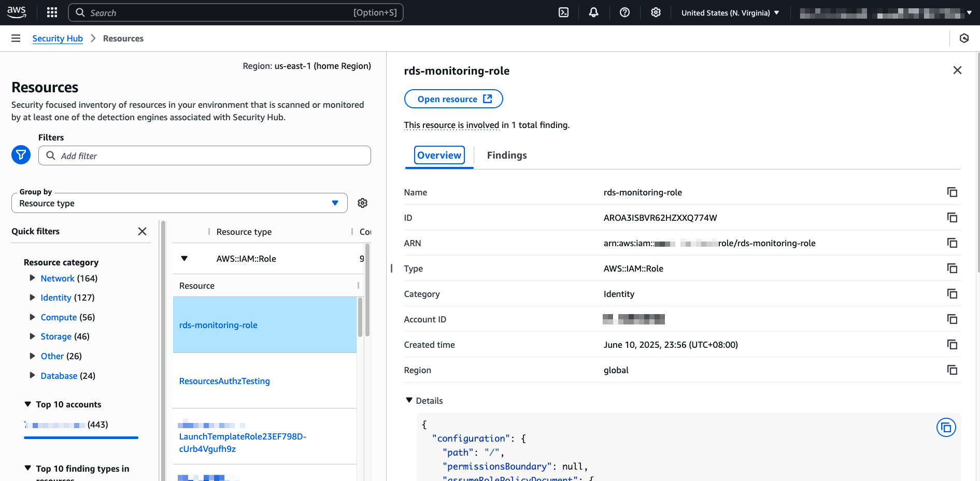Expand the Network category arrow
Viewport: 980px width, 481px height.
(x=32, y=278)
